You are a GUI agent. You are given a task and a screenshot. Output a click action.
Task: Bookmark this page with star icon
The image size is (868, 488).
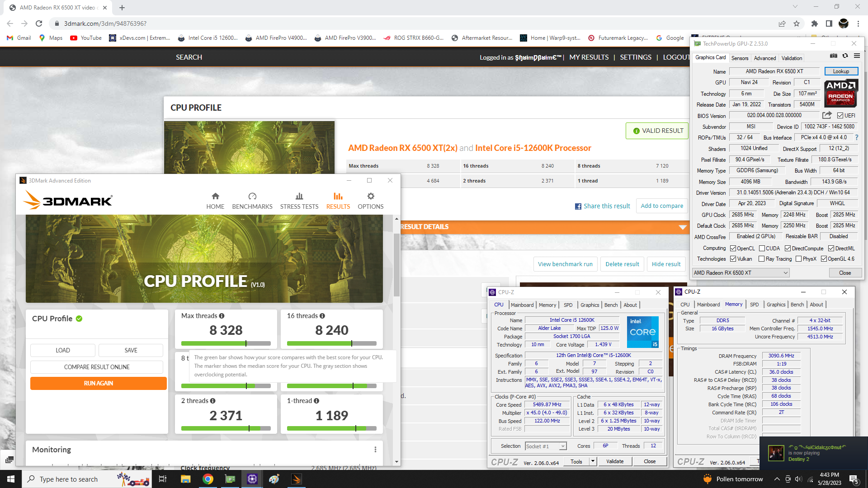[797, 23]
